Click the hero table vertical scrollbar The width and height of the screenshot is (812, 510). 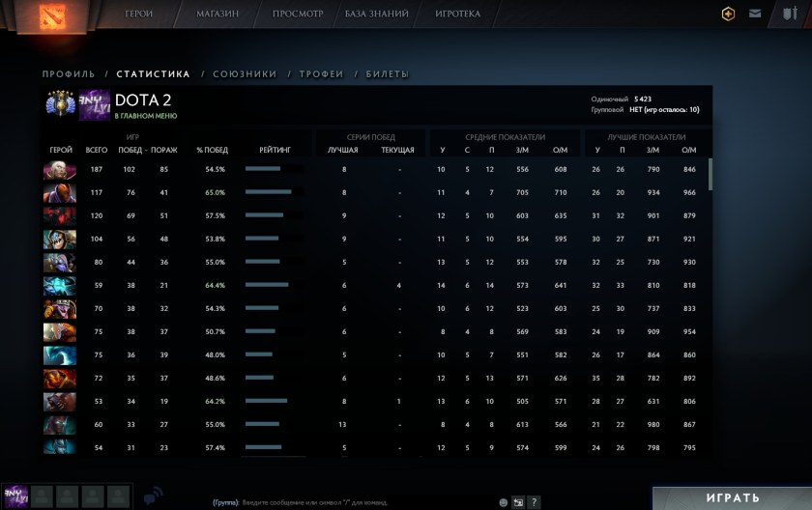point(710,174)
